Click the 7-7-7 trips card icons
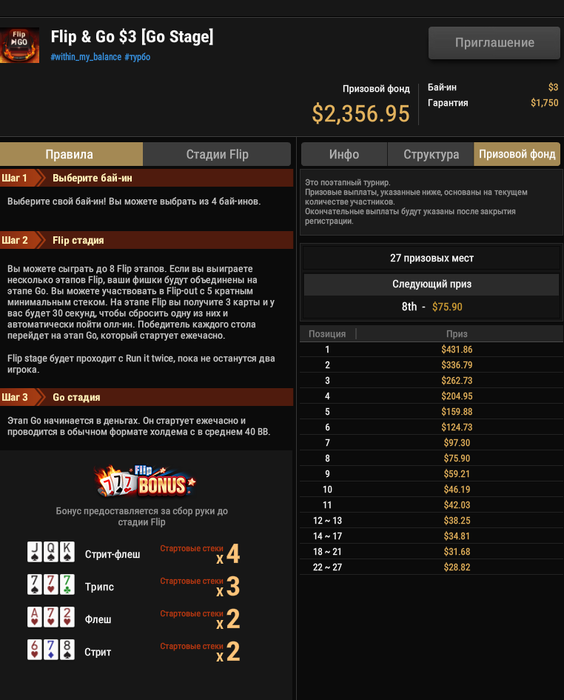 click(x=51, y=585)
